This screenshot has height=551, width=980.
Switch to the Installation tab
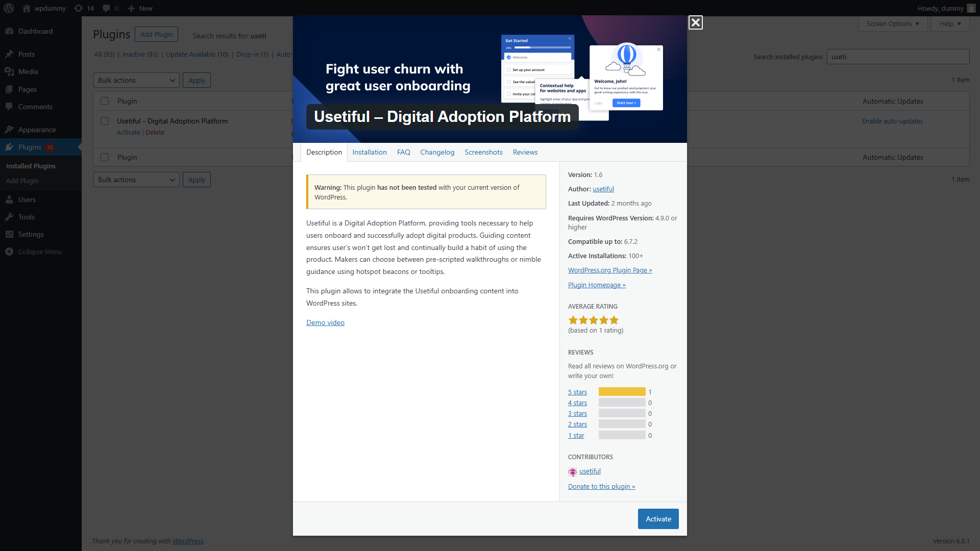point(370,152)
